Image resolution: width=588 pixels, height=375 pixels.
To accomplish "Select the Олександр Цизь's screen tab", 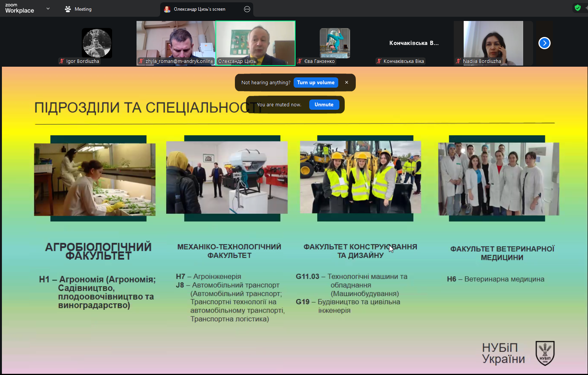I will coord(199,9).
